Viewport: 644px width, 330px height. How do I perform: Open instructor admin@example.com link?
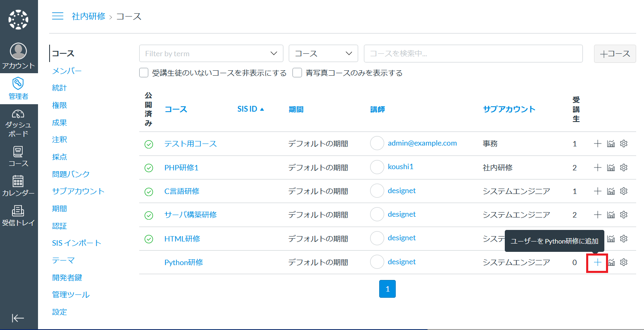[x=422, y=143]
